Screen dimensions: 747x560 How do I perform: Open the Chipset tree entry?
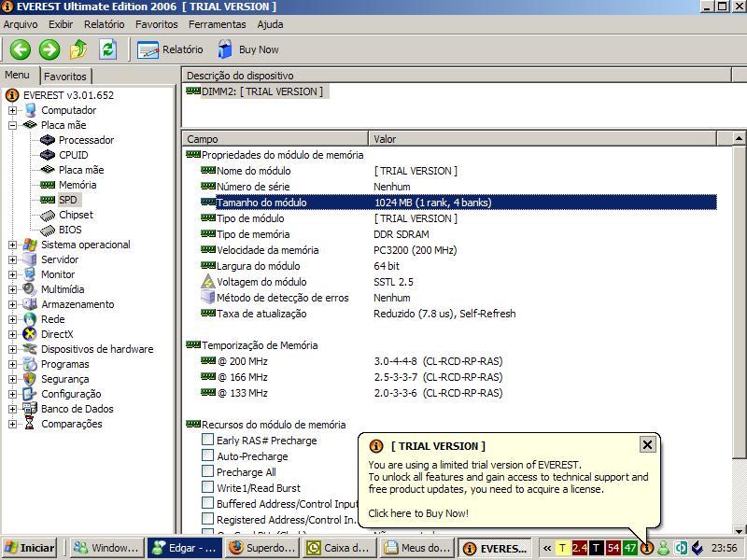click(76, 215)
